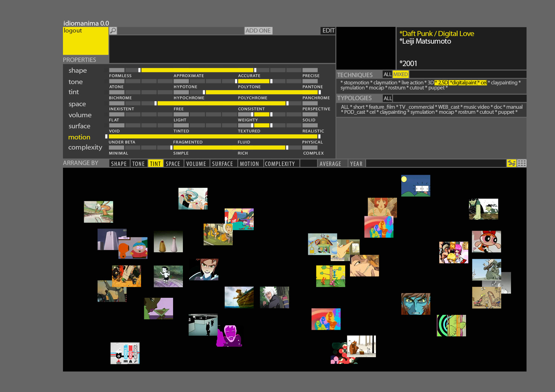Open the purple martini glass thumbnail

[159, 309]
